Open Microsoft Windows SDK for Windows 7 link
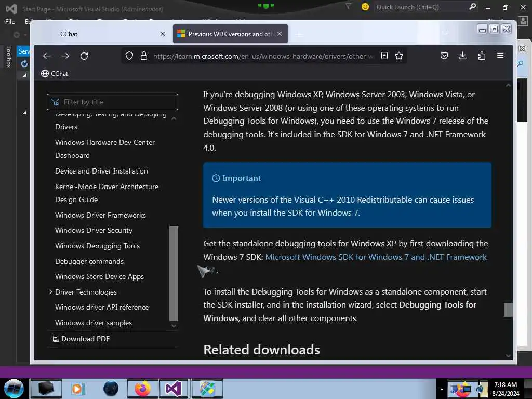This screenshot has height=399, width=532. click(376, 257)
